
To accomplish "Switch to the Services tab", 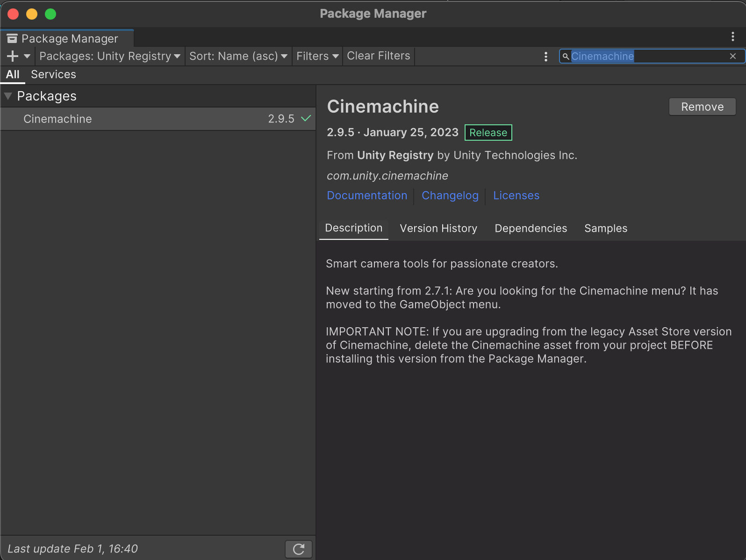I will coord(53,74).
